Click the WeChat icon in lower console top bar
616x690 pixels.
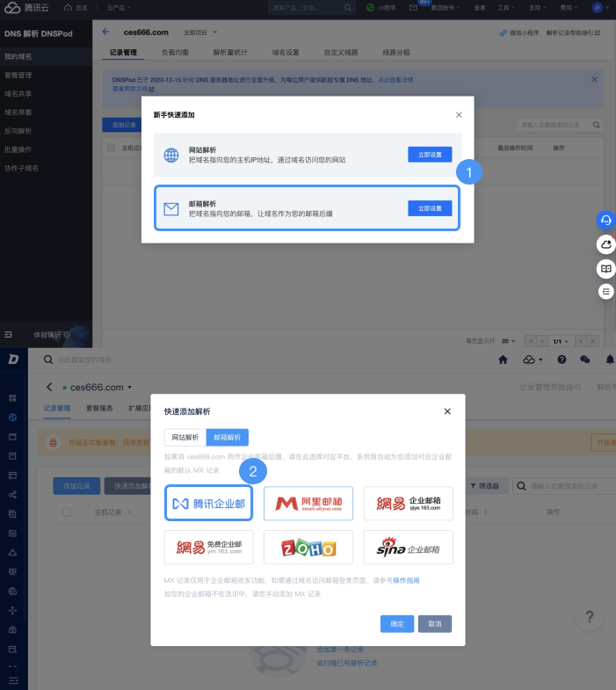584,360
